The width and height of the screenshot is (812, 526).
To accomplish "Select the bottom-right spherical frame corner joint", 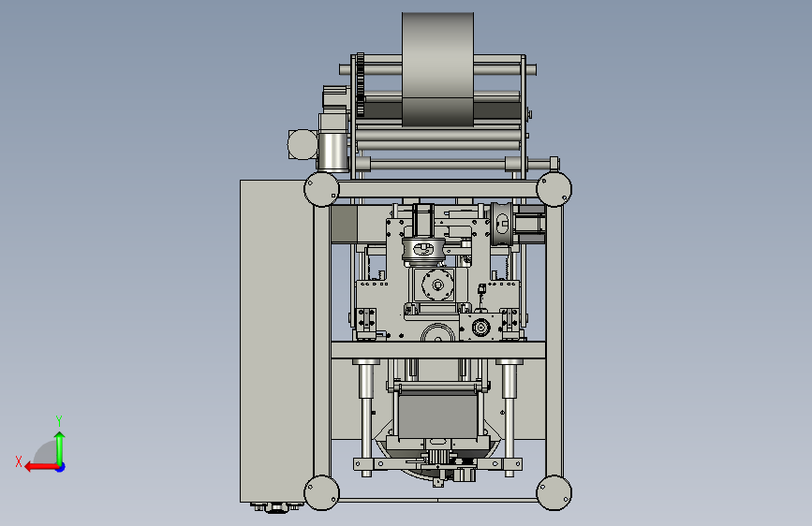I will 554,492.
